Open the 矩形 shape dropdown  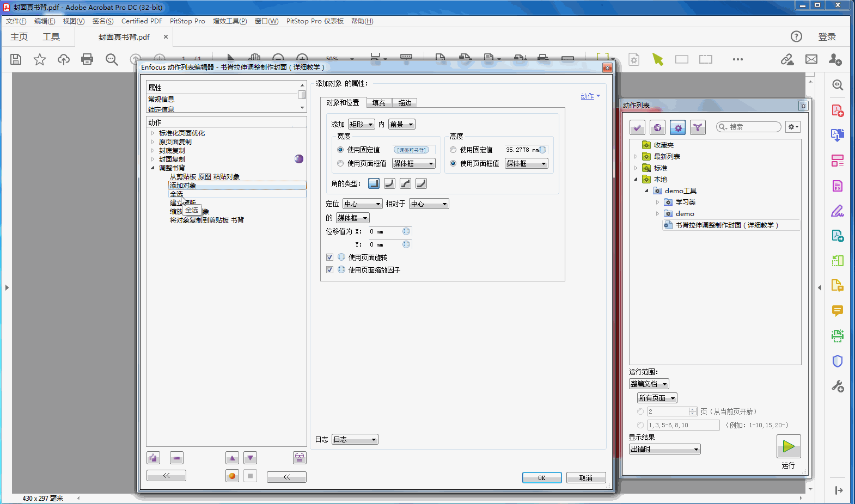click(x=362, y=124)
